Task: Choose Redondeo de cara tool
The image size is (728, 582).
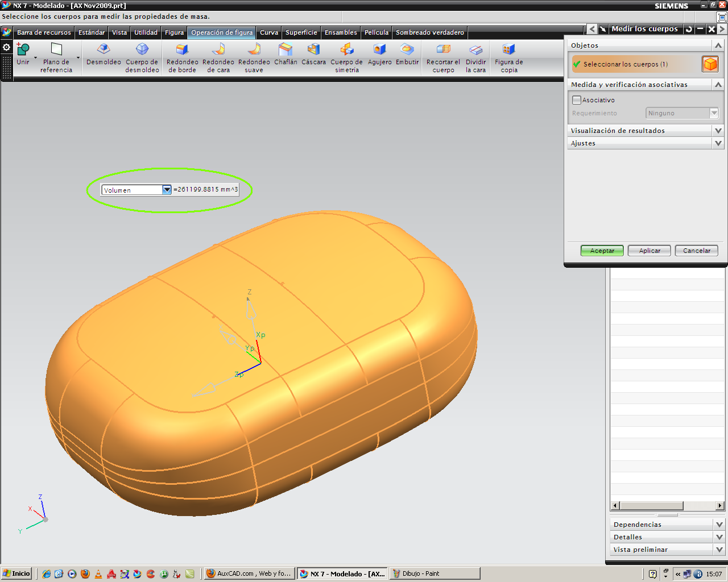Action: [x=218, y=58]
